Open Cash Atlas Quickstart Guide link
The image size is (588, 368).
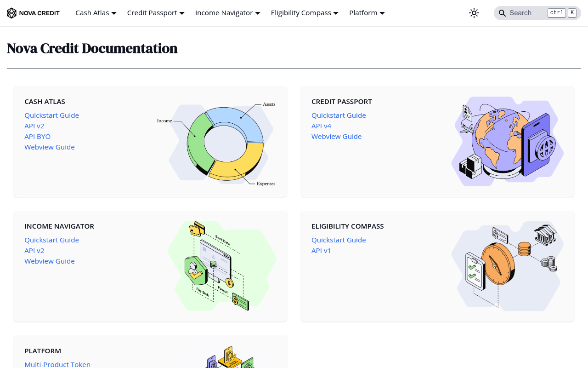click(51, 115)
